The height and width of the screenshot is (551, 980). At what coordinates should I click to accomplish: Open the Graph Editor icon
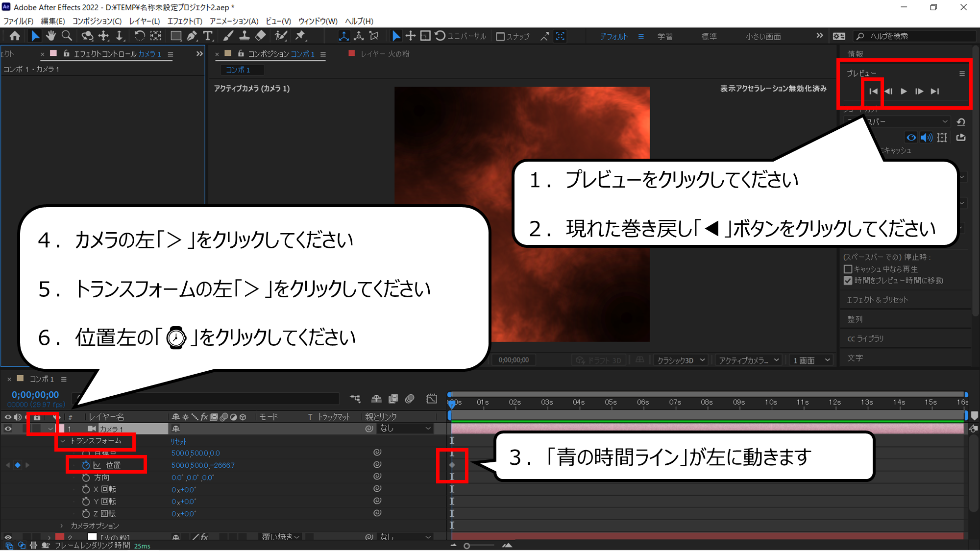tap(431, 399)
